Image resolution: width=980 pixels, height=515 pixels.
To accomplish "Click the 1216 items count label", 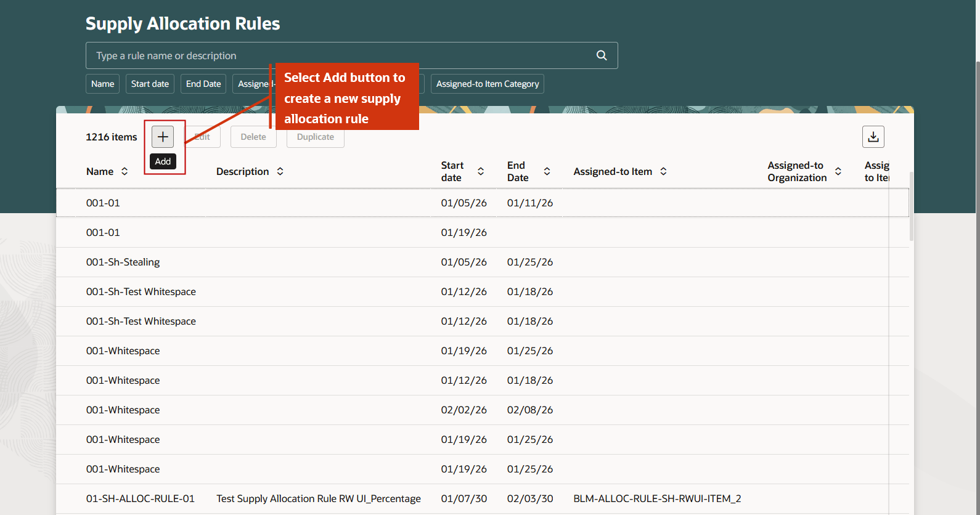I will [x=112, y=137].
